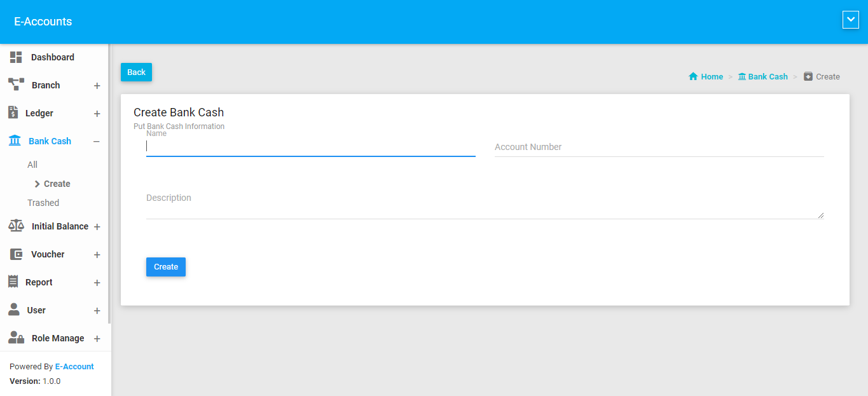
Task: Expand the Voucher submenu plus sign
Action: tap(97, 255)
